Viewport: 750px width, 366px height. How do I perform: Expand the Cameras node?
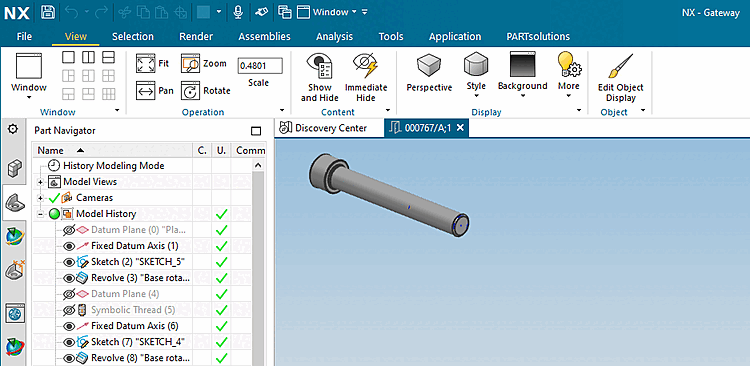(40, 198)
